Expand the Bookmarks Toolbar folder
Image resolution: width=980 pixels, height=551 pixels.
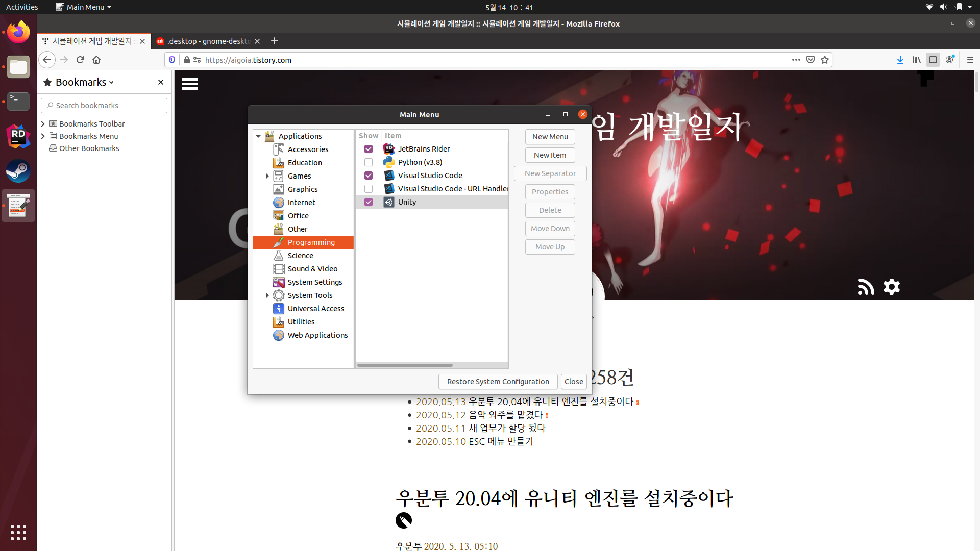(x=43, y=124)
